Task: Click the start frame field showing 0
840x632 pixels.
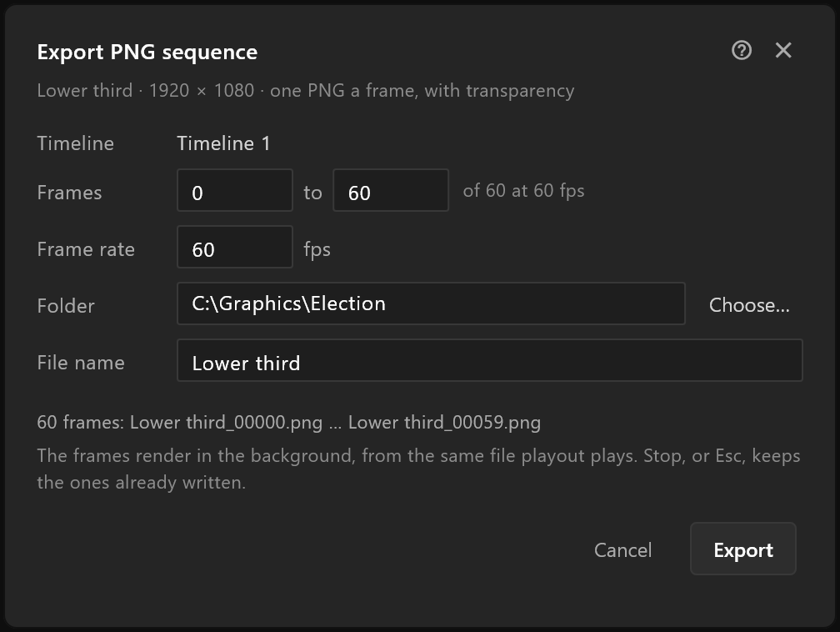Action: (235, 190)
